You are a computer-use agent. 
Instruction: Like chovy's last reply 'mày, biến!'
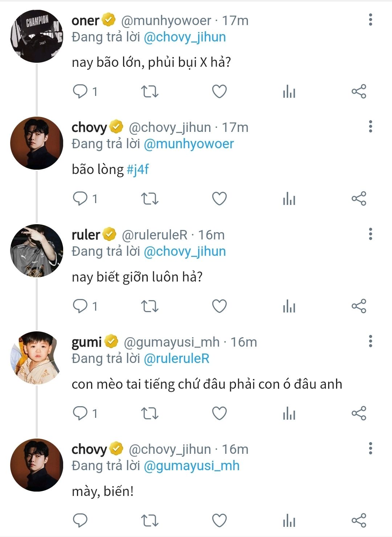pyautogui.click(x=219, y=521)
